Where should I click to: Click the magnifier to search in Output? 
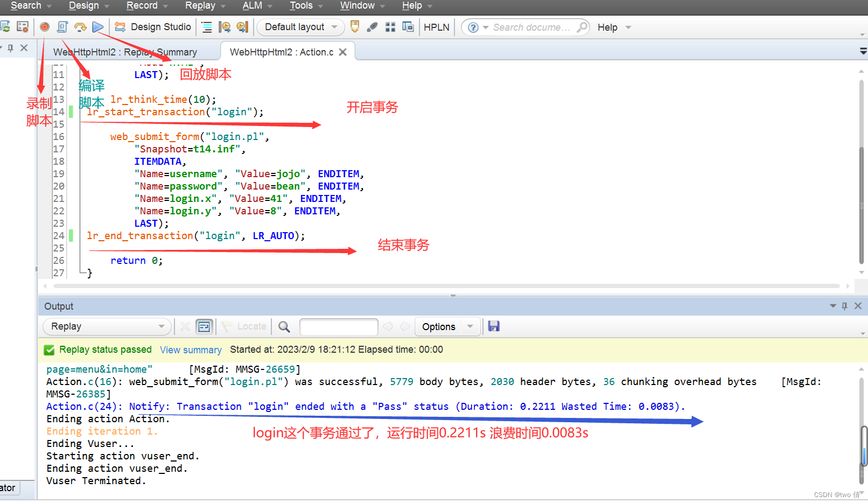click(x=284, y=326)
